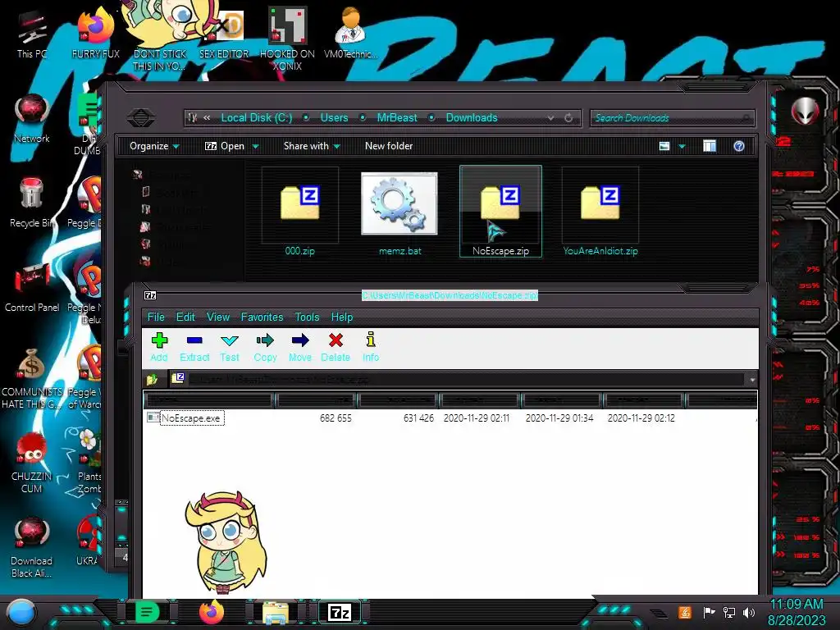Viewport: 840px width, 630px height.
Task: Select NoEscape.zip in Explorer
Action: pos(501,212)
